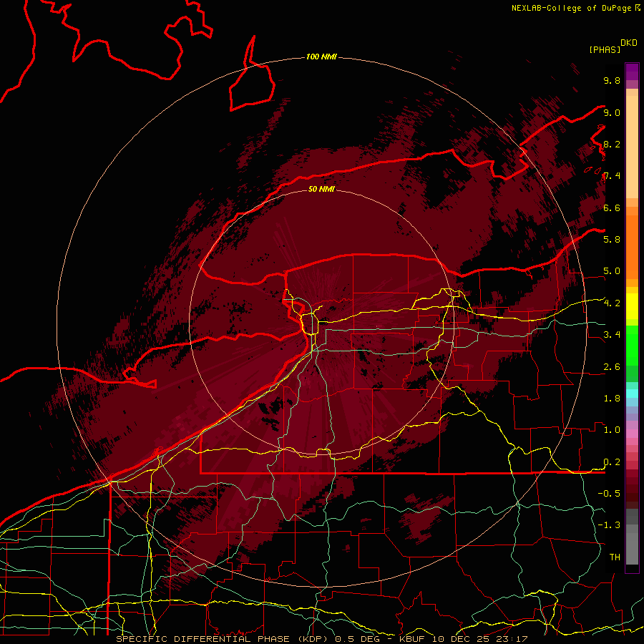Click the 23:17 timestamp in the caption
644x644 pixels.
(510, 639)
